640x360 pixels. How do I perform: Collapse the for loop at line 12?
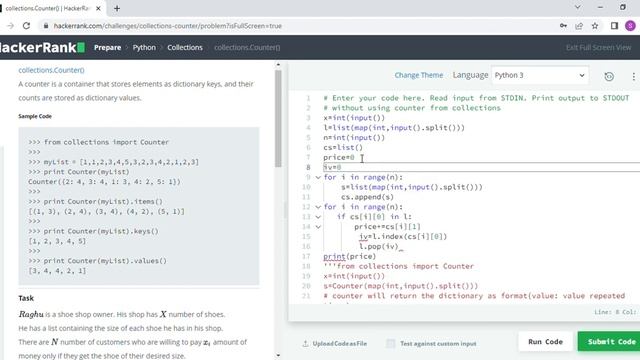318,207
